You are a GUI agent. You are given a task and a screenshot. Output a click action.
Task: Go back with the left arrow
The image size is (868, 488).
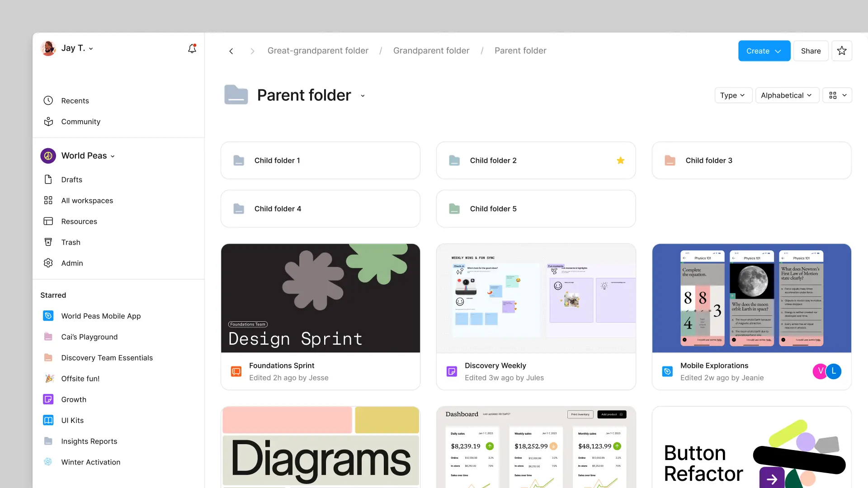pos(231,51)
